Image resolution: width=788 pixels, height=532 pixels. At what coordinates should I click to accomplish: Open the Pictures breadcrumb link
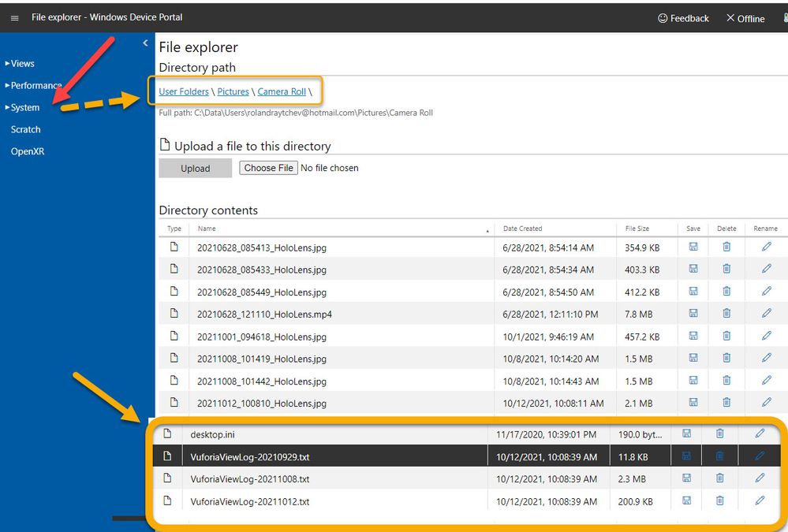click(x=233, y=91)
